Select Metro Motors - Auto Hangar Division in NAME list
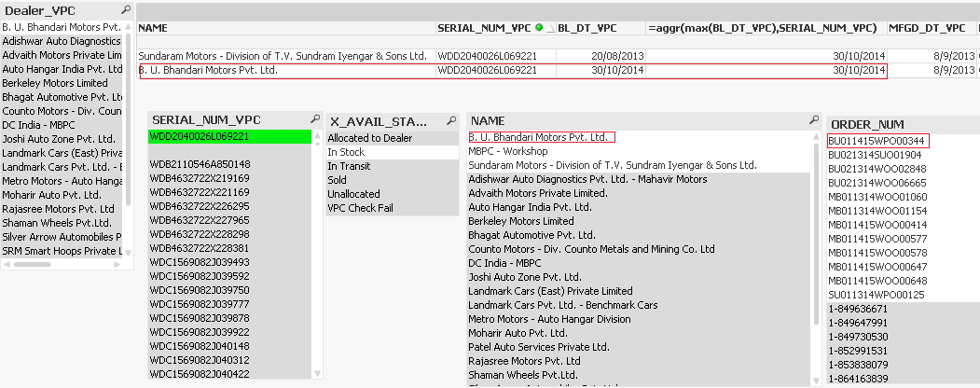Screen dimensions: 980x388 [638, 319]
